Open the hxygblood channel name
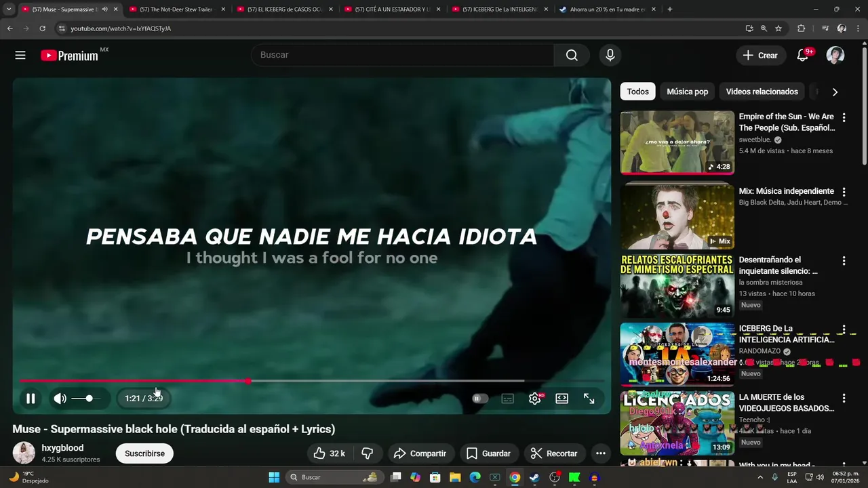The image size is (868, 488). tap(62, 448)
